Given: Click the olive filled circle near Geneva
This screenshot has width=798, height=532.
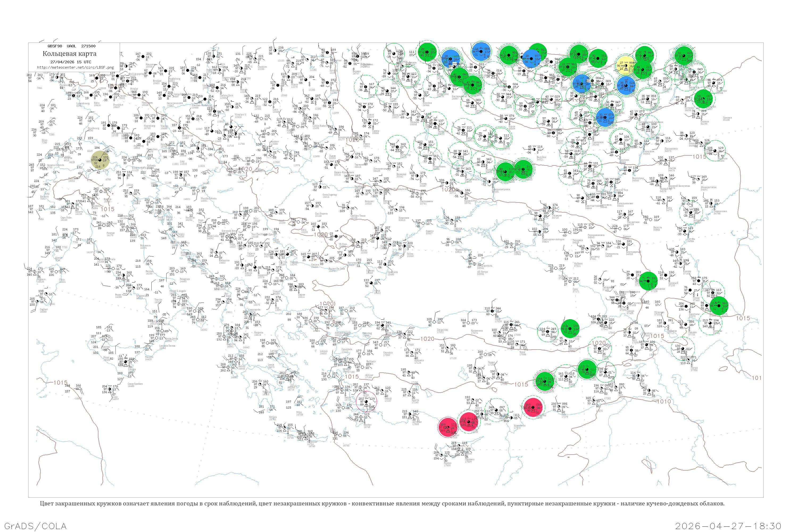Looking at the screenshot, I should pos(101,160).
